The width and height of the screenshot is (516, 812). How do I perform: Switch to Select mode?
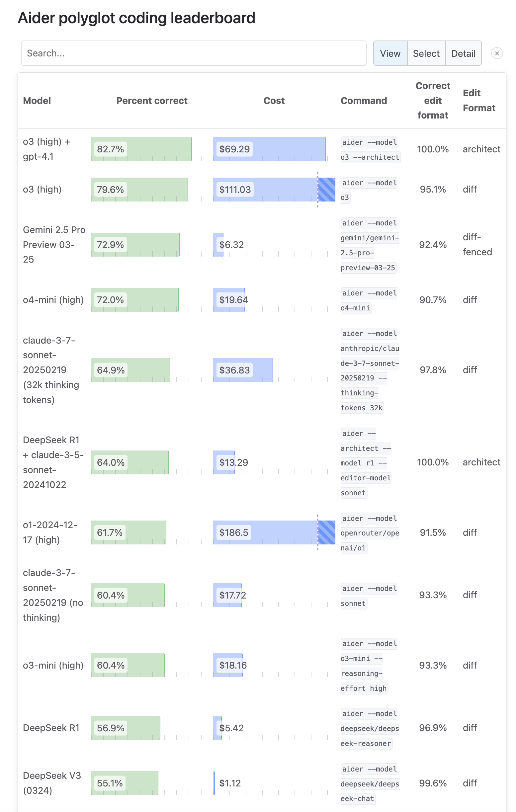pos(426,53)
